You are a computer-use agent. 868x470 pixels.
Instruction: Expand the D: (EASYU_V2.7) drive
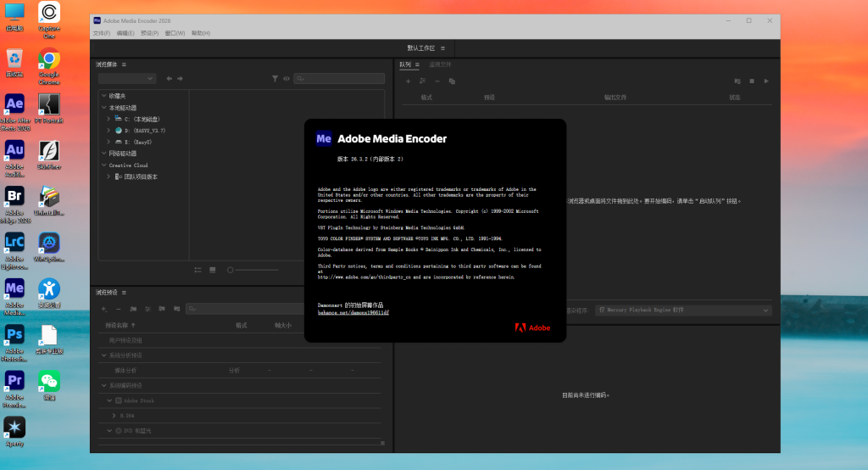coord(108,131)
